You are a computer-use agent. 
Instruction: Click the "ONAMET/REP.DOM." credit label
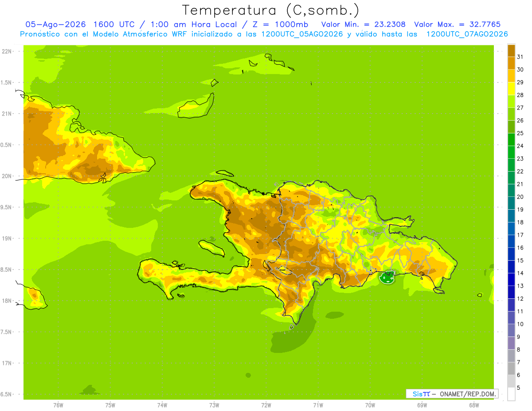pos(468,394)
